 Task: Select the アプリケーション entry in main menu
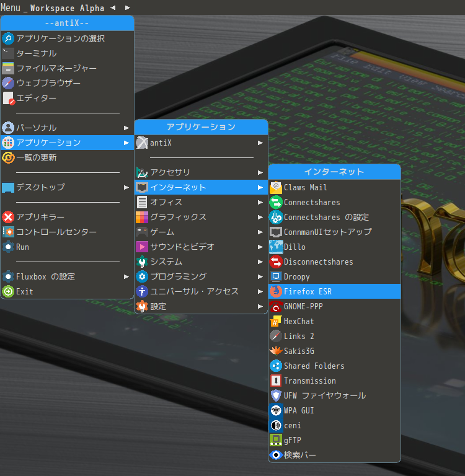click(x=67, y=143)
